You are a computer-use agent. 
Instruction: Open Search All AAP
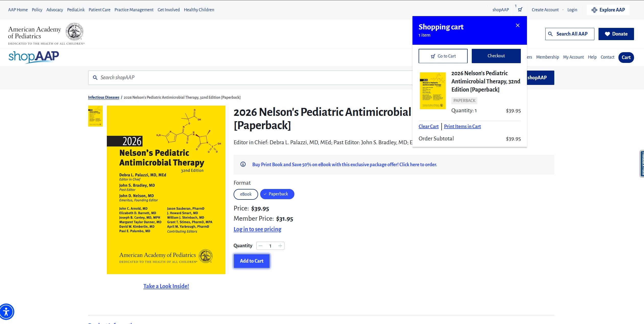tap(570, 34)
